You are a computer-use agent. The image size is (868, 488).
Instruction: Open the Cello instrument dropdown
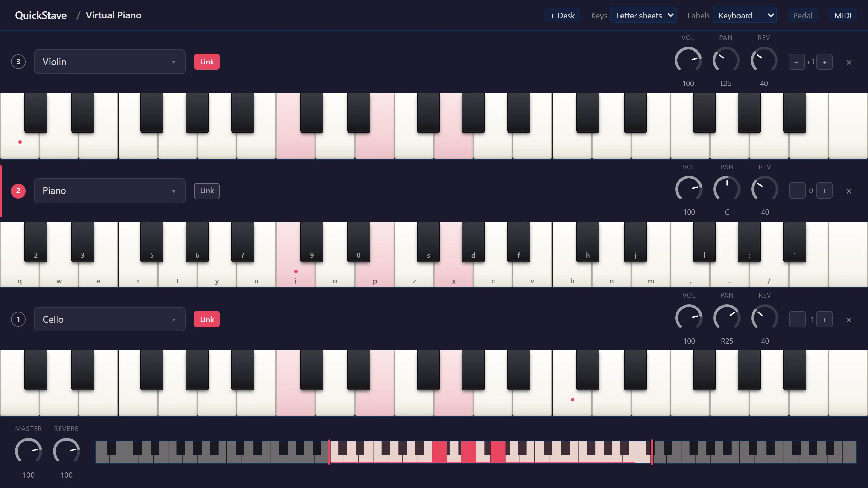(x=110, y=319)
